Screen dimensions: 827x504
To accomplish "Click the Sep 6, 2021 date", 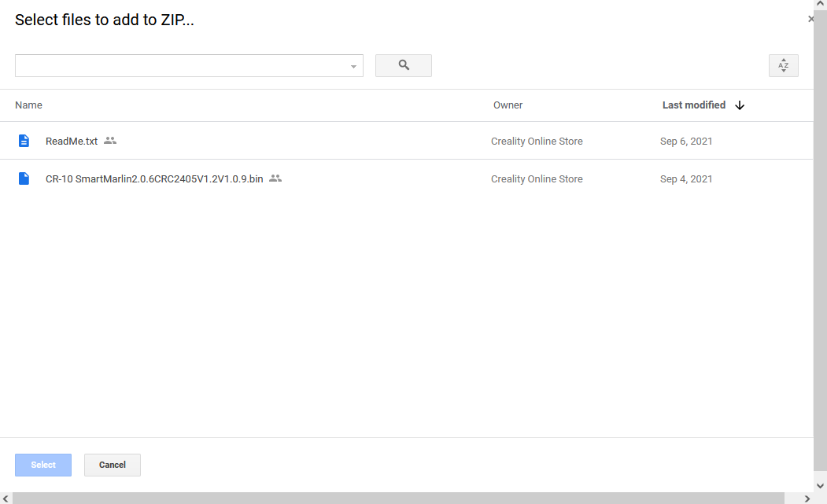I will coord(685,142).
